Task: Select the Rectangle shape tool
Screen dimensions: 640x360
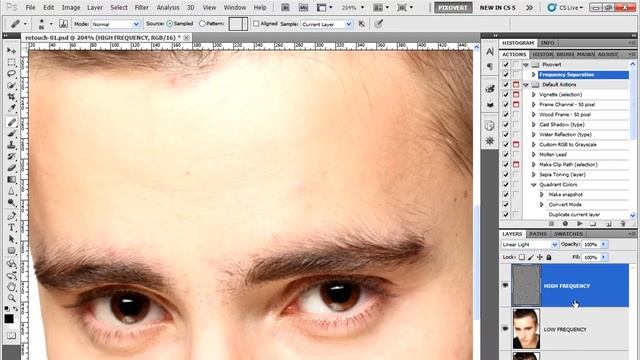Action: click(x=11, y=250)
